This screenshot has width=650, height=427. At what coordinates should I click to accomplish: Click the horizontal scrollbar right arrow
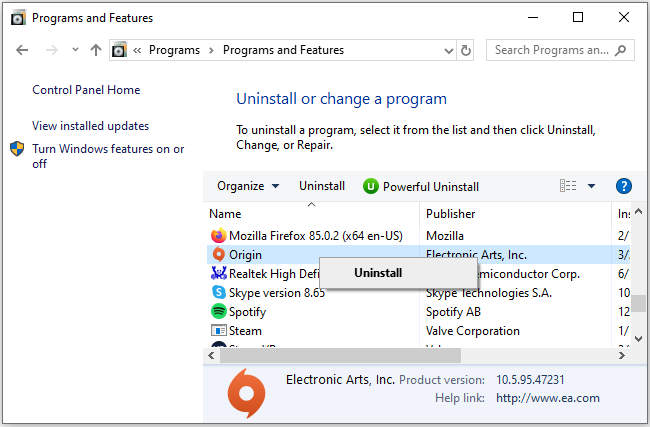point(621,355)
